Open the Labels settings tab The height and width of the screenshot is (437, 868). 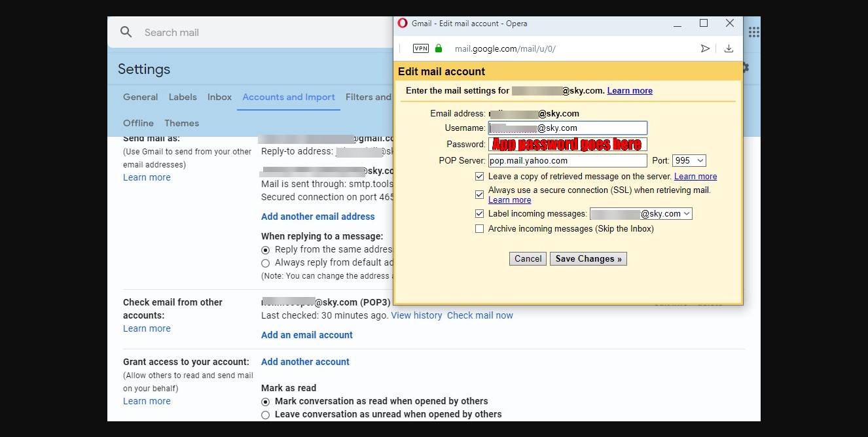tap(183, 97)
